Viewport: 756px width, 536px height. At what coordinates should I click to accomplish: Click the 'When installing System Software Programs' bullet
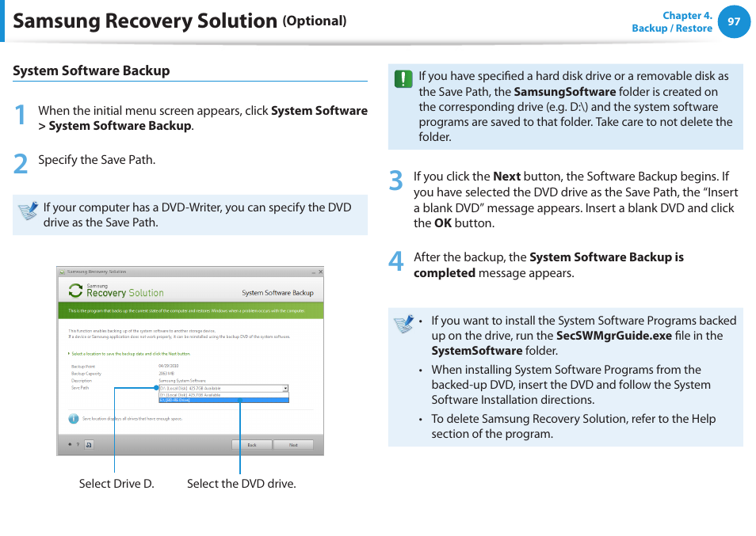[x=571, y=384]
